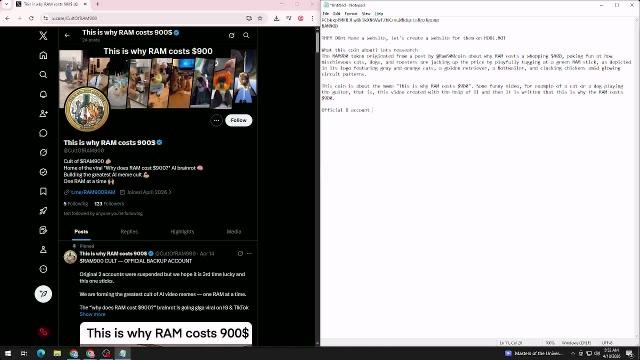Open the pinned post image preview
640x360 pixels.
[x=166, y=333]
